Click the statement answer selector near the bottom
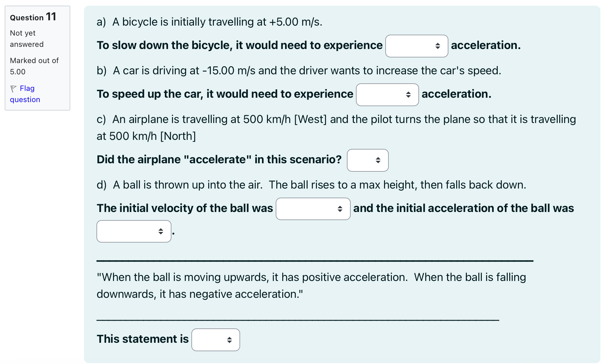Viewport: 602px width, 364px height. [215, 340]
